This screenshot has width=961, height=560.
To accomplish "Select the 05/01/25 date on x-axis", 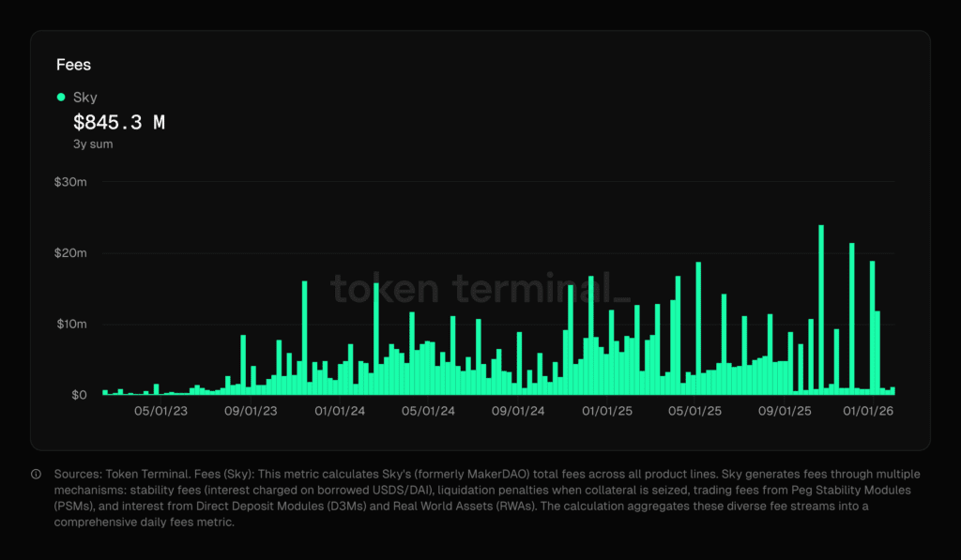I will (x=695, y=412).
